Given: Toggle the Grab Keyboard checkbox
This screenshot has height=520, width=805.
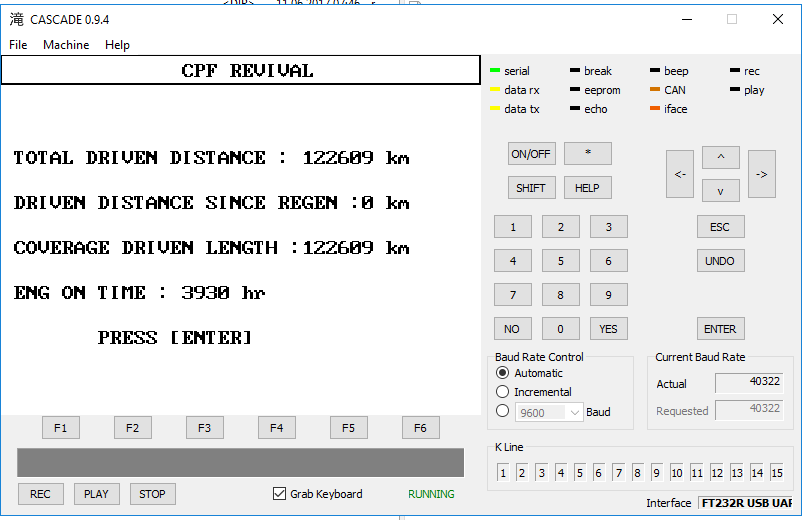Looking at the screenshot, I should click(x=279, y=494).
